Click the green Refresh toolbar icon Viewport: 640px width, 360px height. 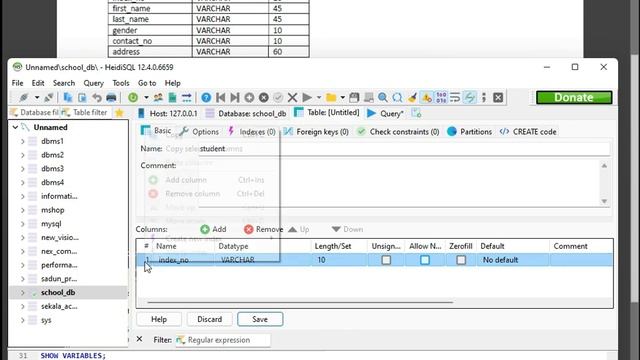coord(133,98)
